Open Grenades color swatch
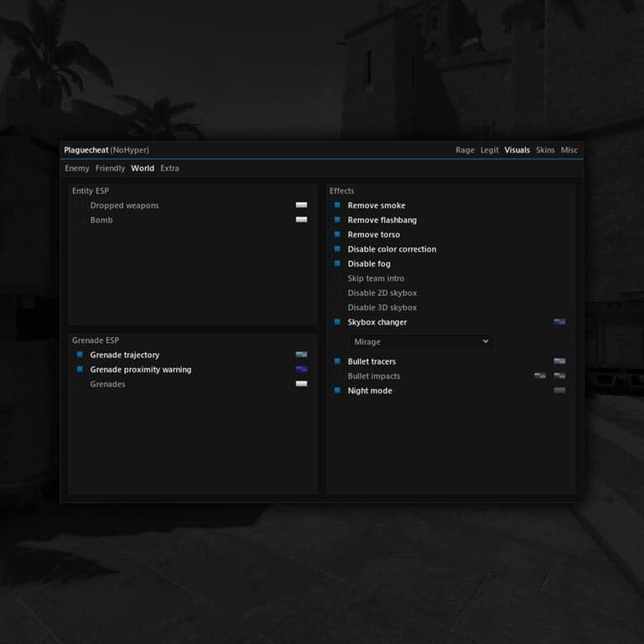The image size is (644, 644). pos(301,383)
